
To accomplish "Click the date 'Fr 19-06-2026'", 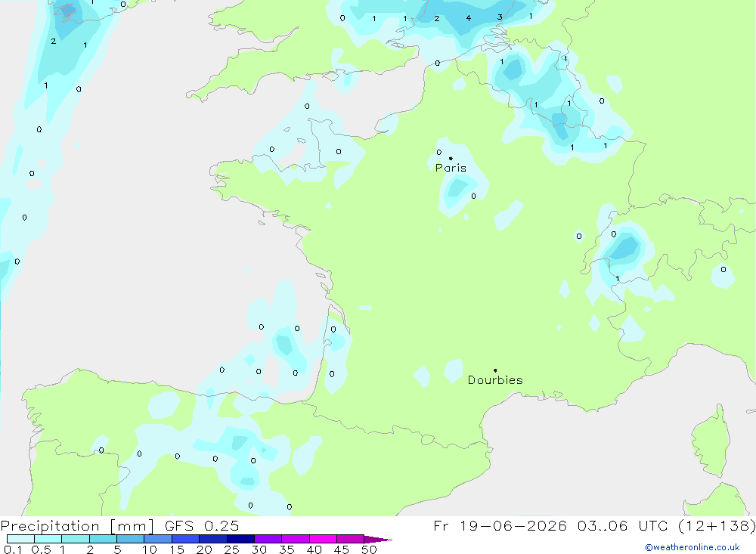I will tap(500, 525).
